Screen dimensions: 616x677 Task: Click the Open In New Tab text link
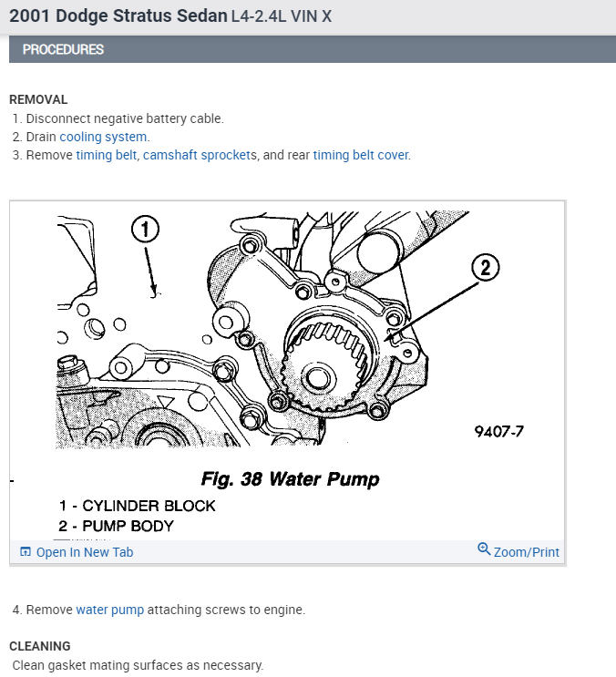85,552
